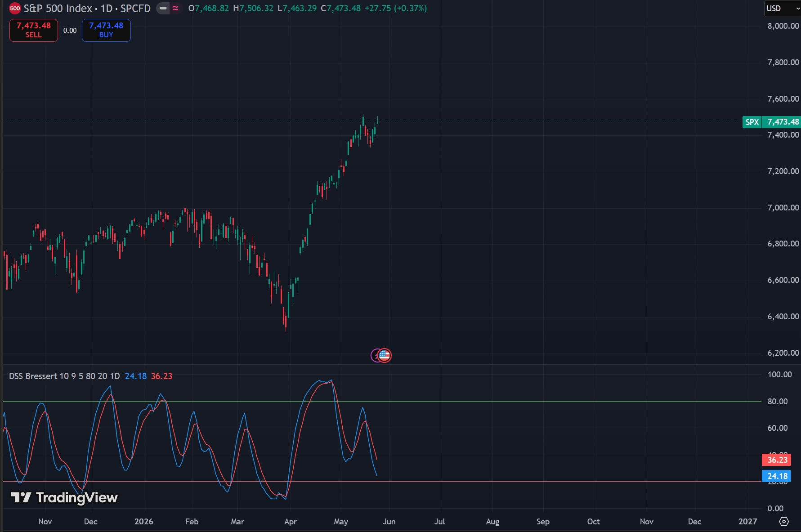Open the purple lightning news marker
Viewport: 801px width, 532px height.
374,356
